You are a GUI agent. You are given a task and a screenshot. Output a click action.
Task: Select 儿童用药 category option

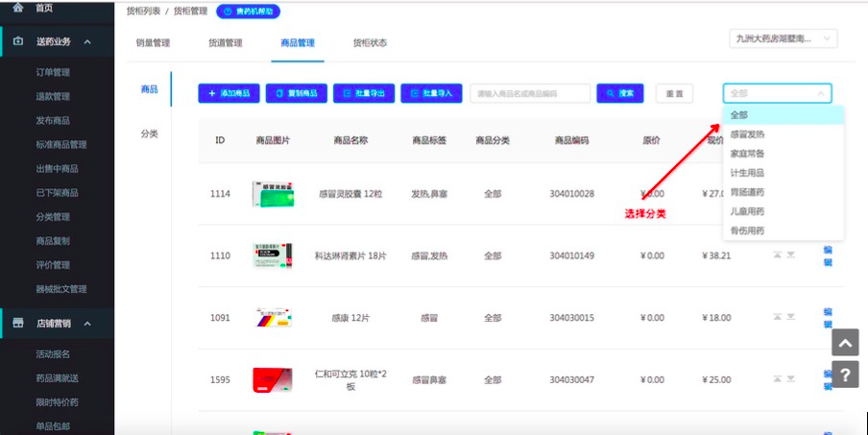coord(784,212)
